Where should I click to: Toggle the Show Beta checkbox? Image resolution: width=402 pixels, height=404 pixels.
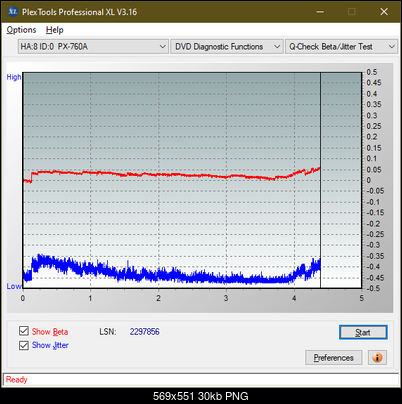(24, 331)
